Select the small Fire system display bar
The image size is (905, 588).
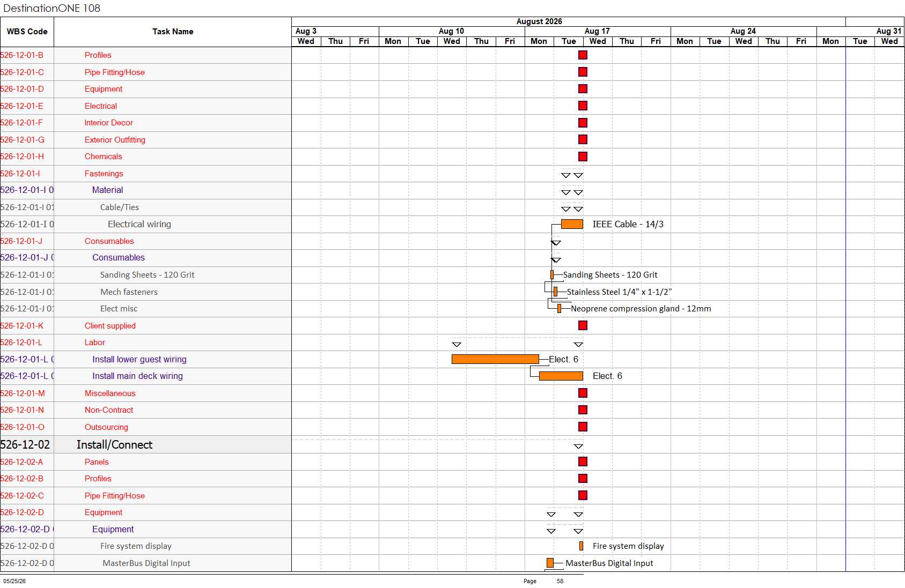click(x=581, y=546)
